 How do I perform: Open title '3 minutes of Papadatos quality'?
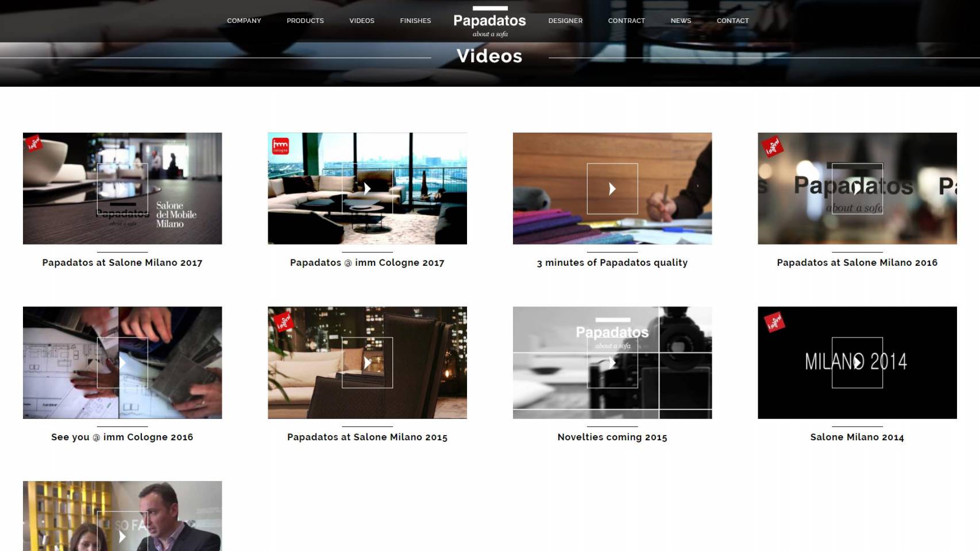click(x=612, y=262)
